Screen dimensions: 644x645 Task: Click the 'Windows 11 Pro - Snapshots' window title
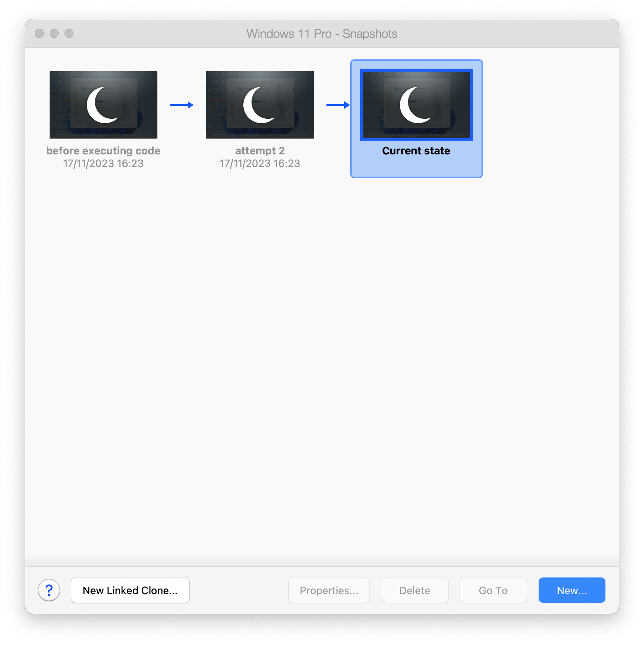(322, 34)
